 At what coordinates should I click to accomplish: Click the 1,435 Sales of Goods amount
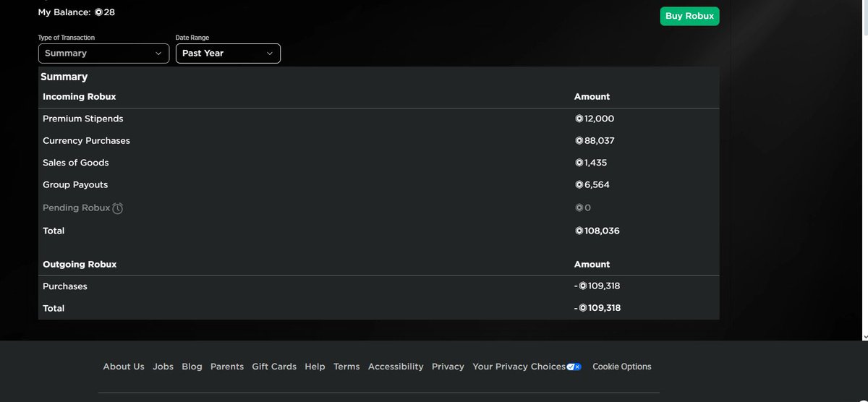591,163
